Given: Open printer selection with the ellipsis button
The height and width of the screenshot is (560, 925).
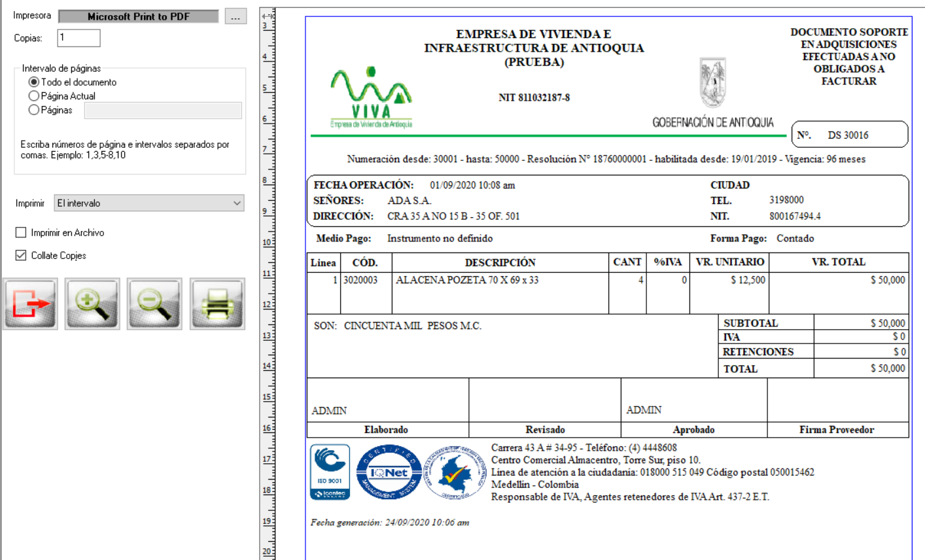Looking at the screenshot, I should (236, 17).
